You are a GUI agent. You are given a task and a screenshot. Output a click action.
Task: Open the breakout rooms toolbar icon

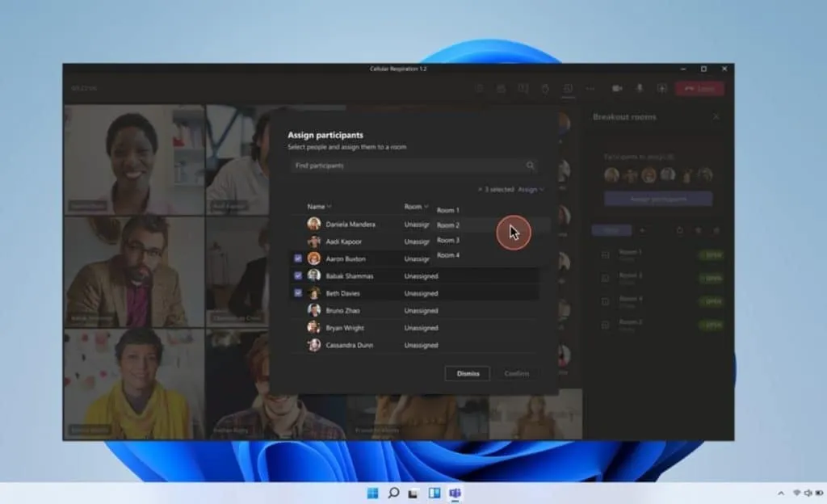(569, 88)
